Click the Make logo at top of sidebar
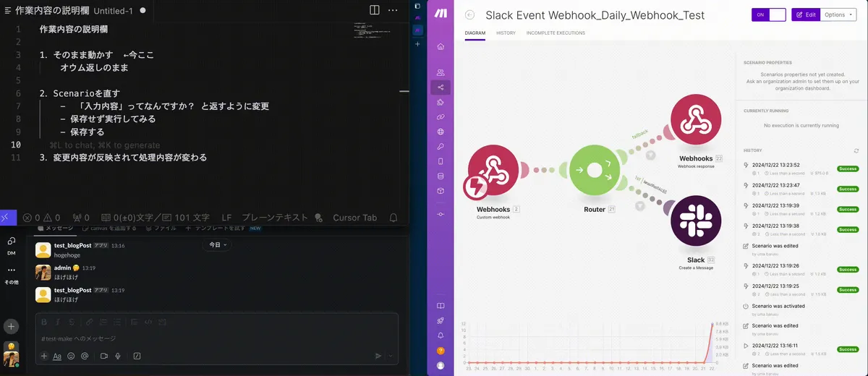This screenshot has width=868, height=376. pos(441,14)
